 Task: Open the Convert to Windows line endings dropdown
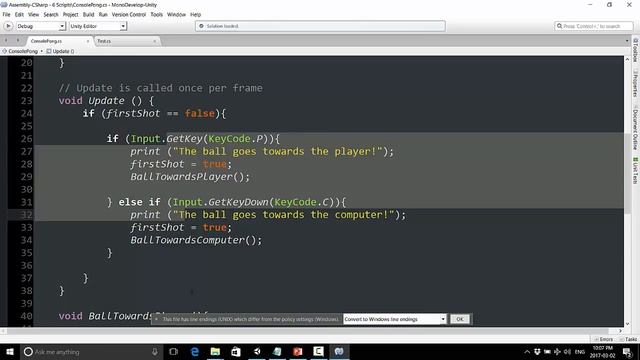[394, 319]
